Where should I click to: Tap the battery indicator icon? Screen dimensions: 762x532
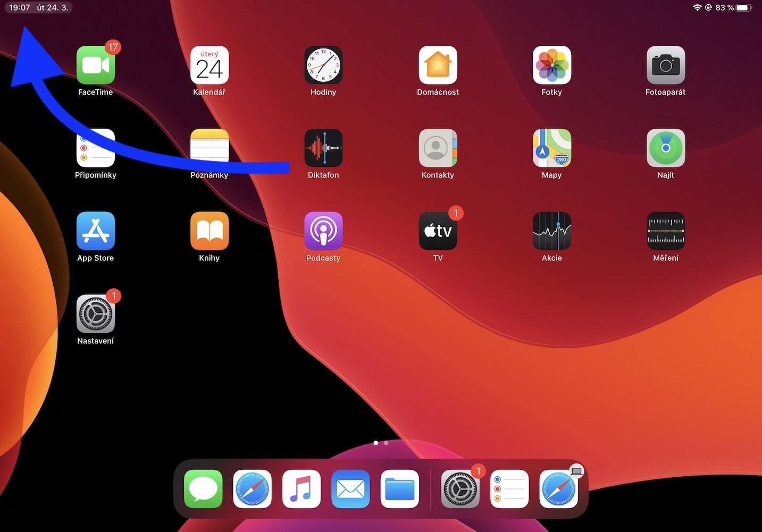click(x=744, y=7)
